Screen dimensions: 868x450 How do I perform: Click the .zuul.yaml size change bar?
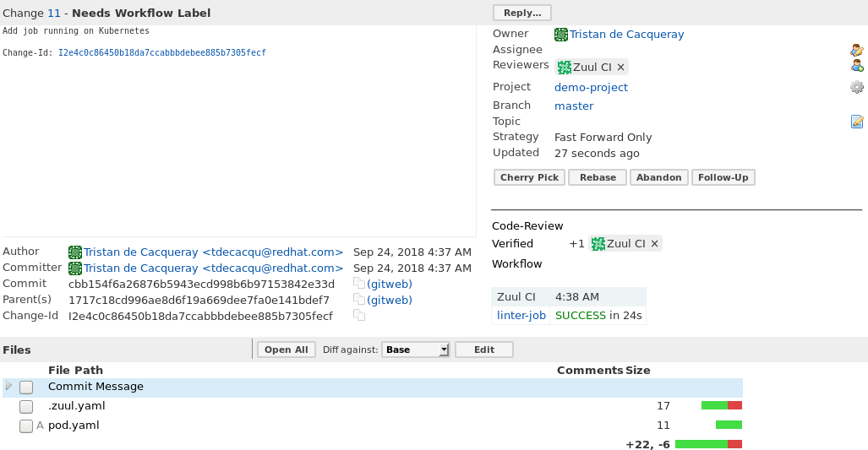click(x=721, y=405)
